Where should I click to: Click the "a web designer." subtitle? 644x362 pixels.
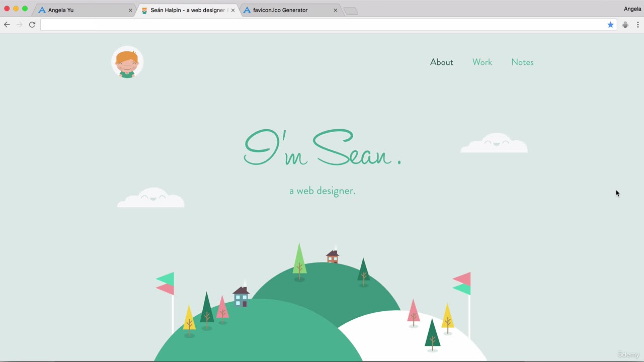(x=323, y=191)
